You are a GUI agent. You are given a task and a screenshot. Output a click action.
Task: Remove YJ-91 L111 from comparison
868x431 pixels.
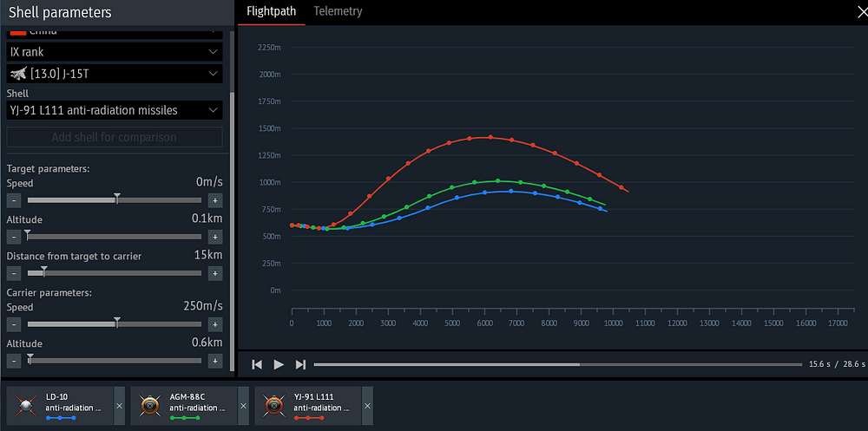[367, 406]
